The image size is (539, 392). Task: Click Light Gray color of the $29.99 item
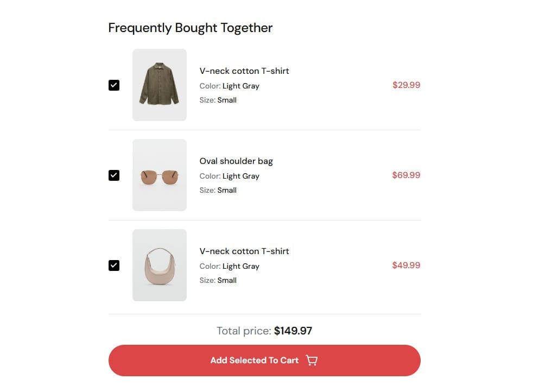click(x=241, y=86)
